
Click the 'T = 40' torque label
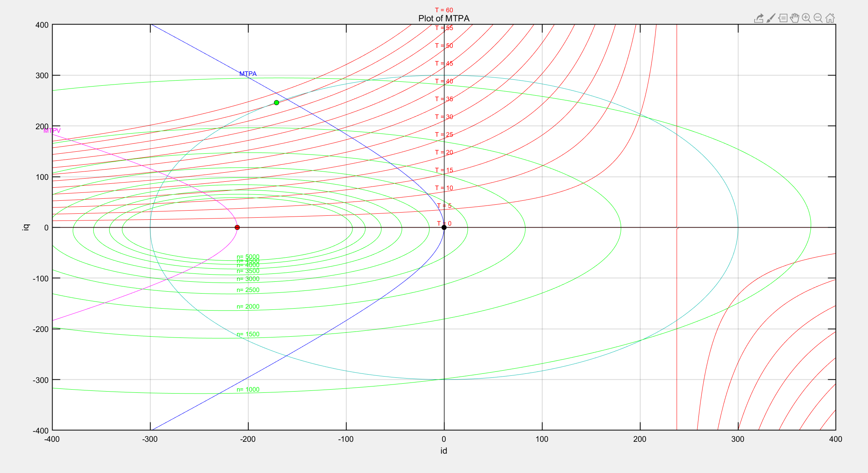[444, 81]
